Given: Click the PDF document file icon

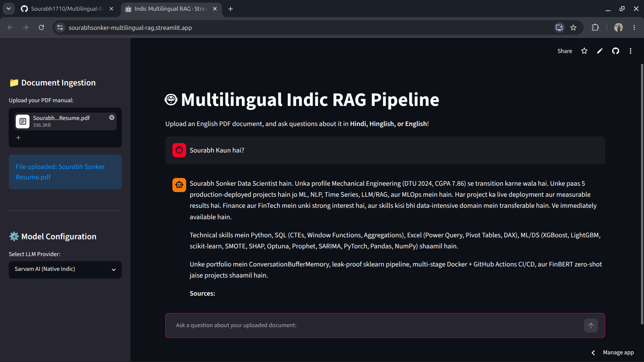Looking at the screenshot, I should [23, 121].
